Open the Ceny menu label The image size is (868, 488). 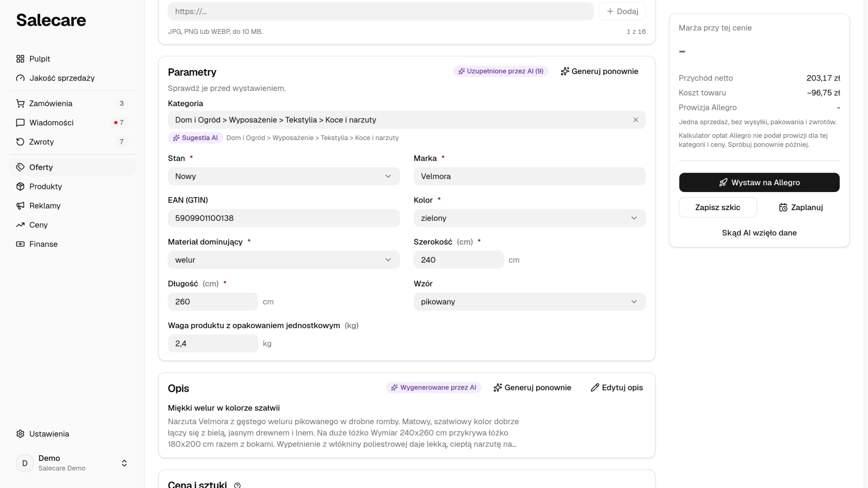tap(38, 225)
